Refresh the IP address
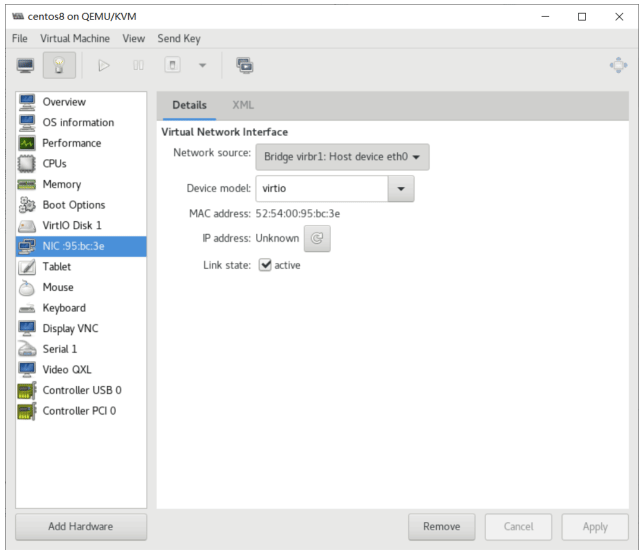The image size is (644, 551). coord(317,239)
